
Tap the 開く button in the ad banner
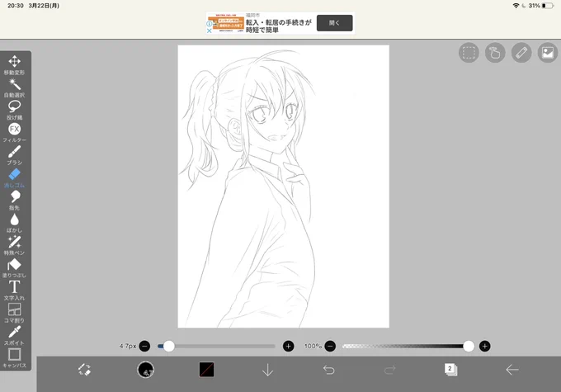334,23
